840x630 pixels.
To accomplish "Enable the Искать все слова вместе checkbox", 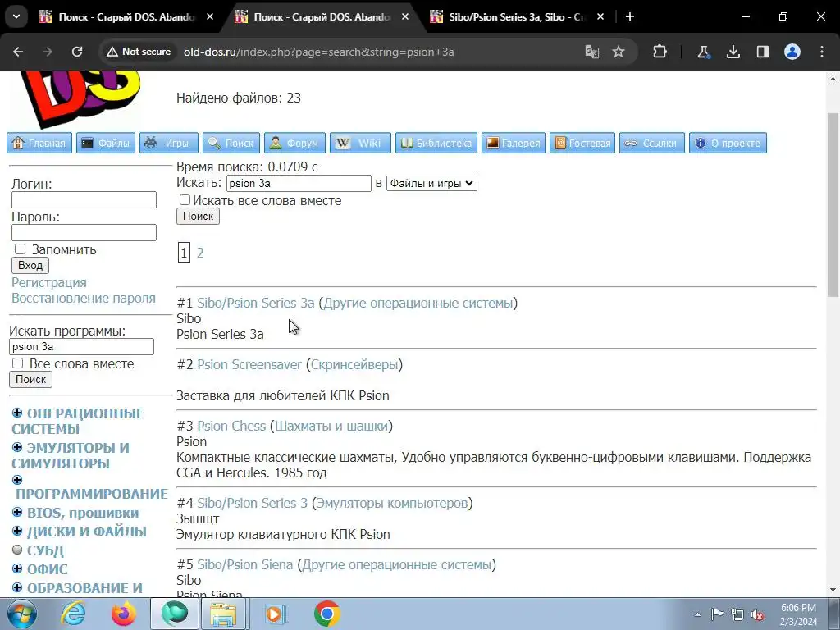I will [x=185, y=200].
